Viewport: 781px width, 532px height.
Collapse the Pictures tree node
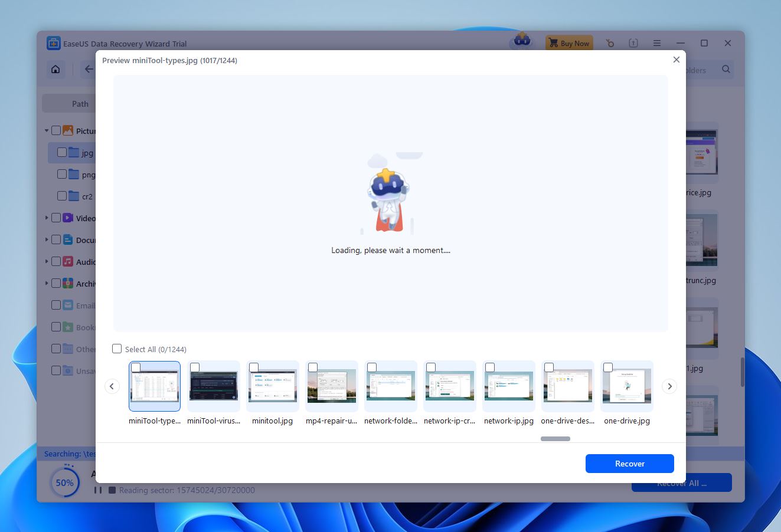coord(46,130)
